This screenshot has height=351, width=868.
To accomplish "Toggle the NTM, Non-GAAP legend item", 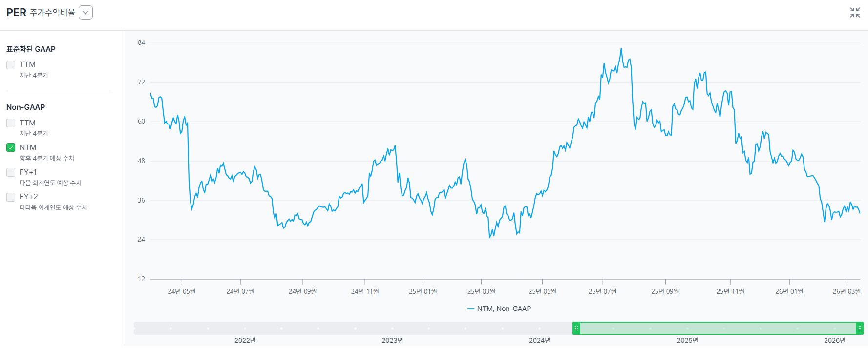I will (x=499, y=309).
